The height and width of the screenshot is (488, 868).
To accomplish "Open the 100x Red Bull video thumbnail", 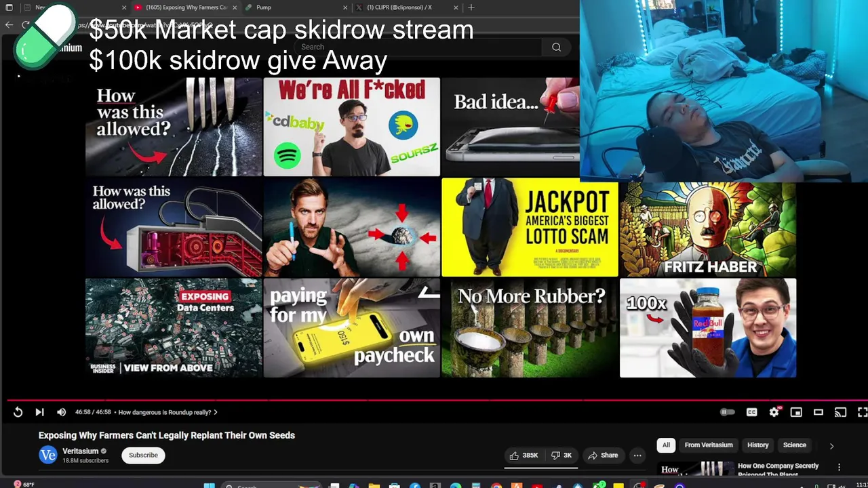I will (x=708, y=327).
